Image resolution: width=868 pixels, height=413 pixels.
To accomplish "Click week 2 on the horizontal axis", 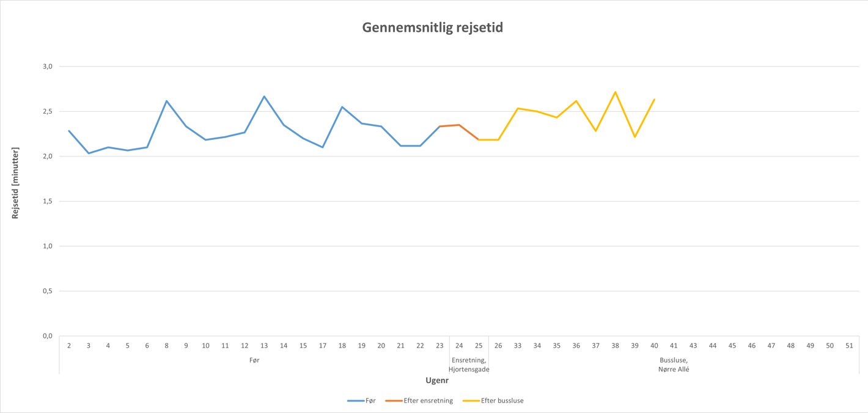I will pyautogui.click(x=69, y=346).
